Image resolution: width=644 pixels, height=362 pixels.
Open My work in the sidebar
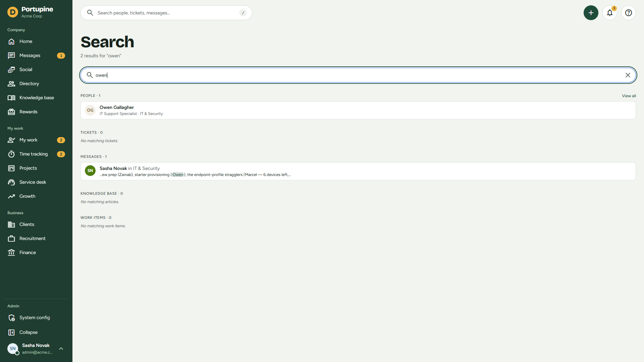click(x=36, y=140)
